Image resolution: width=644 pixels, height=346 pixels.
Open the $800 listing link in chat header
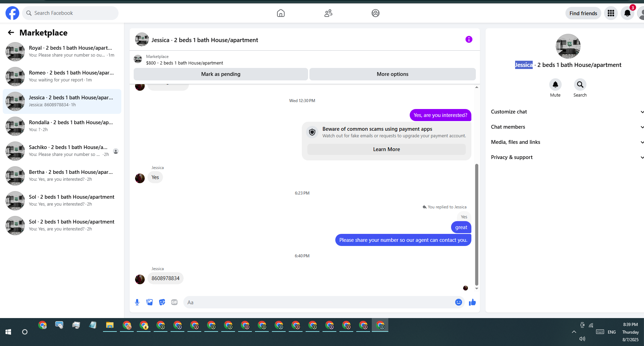pos(184,63)
